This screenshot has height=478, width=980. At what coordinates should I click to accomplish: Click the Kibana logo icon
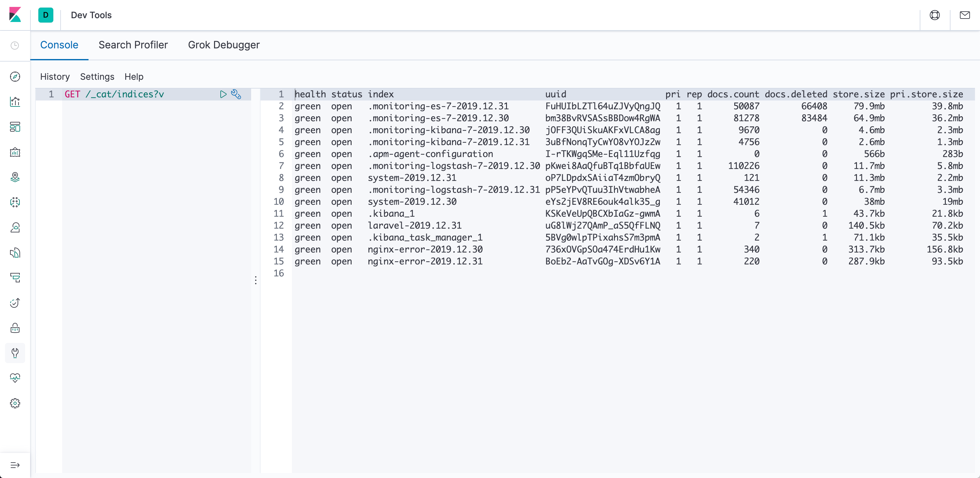(15, 15)
